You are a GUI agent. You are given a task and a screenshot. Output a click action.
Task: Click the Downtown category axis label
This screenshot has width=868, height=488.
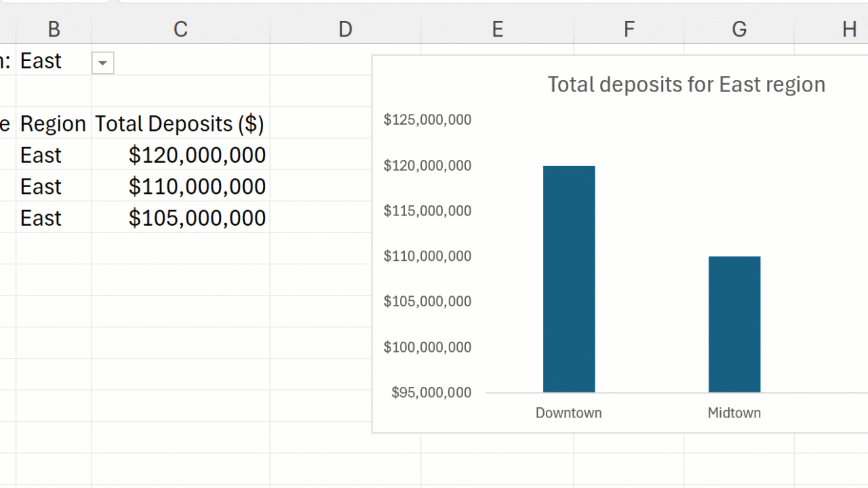[x=568, y=413]
